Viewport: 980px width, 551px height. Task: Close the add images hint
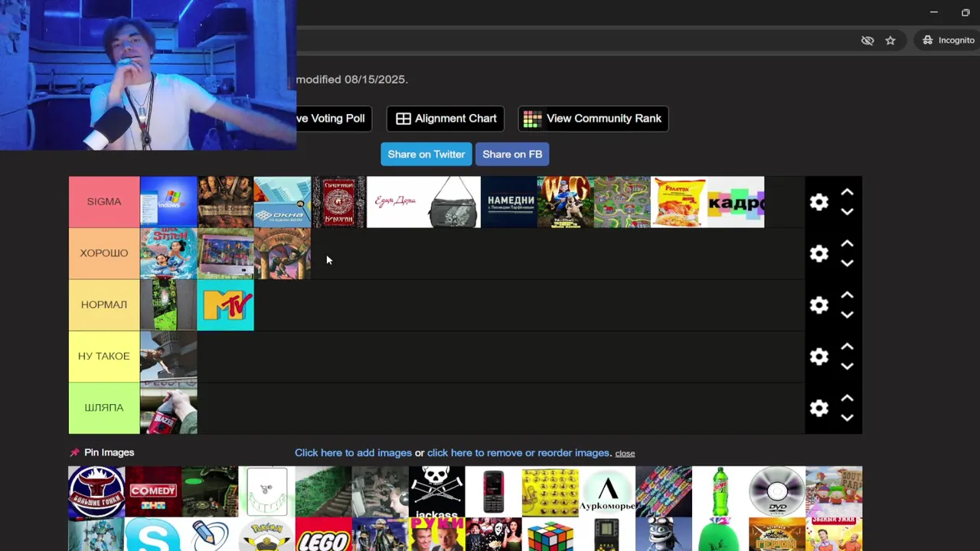tap(625, 454)
